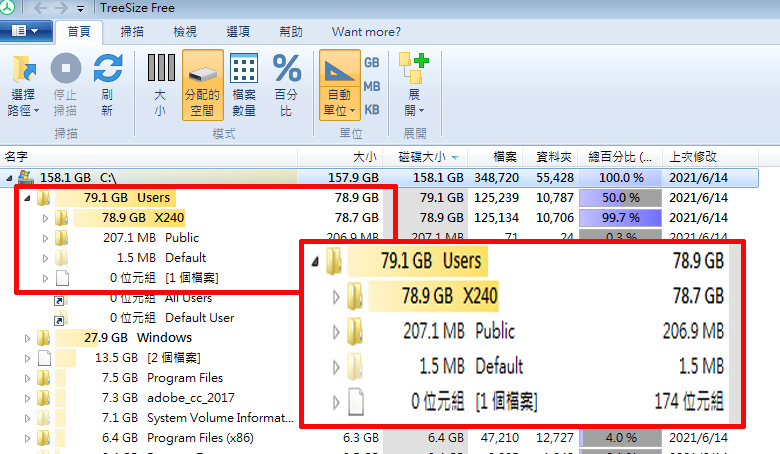Click the adobe_cc_2017 folder icon
The width and height of the screenshot is (780, 454).
coord(43,398)
